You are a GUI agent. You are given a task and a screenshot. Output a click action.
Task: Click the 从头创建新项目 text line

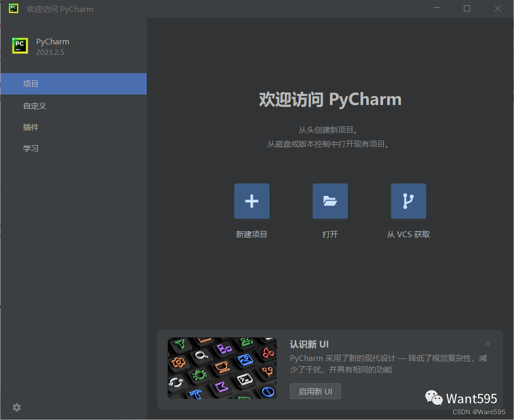pos(328,130)
